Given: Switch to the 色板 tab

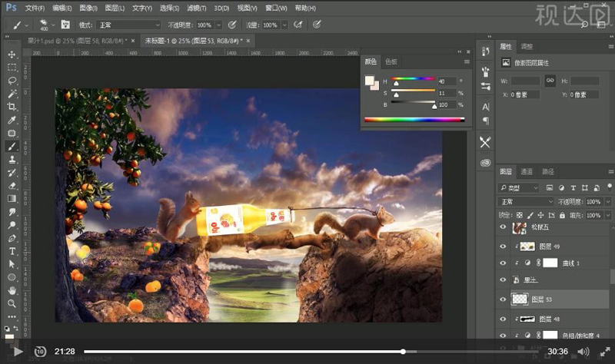Looking at the screenshot, I should point(391,61).
